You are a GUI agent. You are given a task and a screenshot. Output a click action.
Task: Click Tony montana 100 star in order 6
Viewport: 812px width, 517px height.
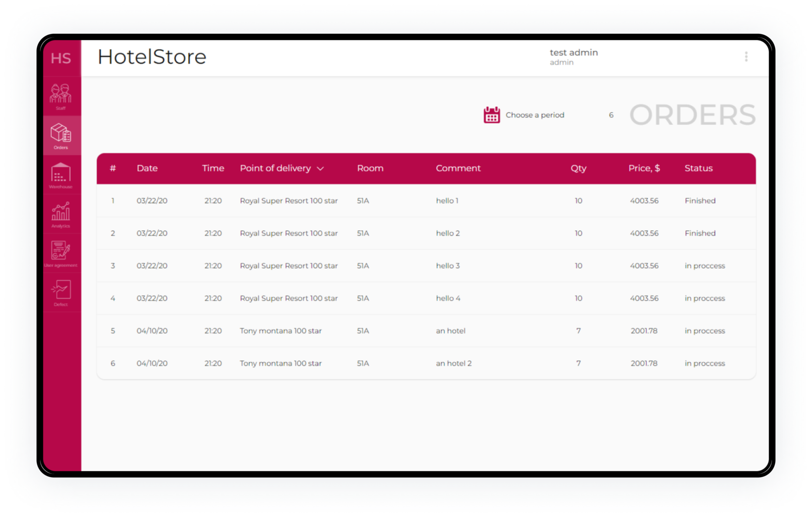280,363
